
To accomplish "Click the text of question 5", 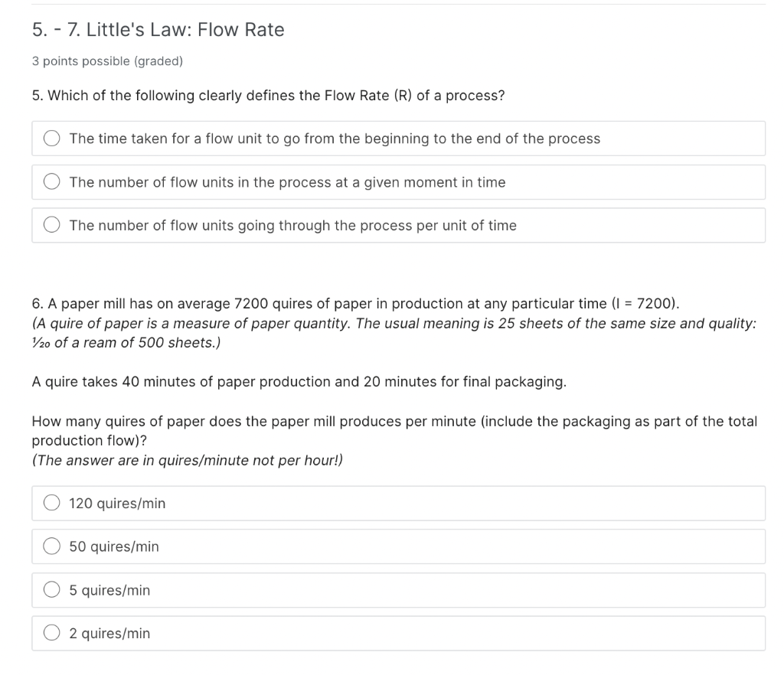I will coord(266,95).
